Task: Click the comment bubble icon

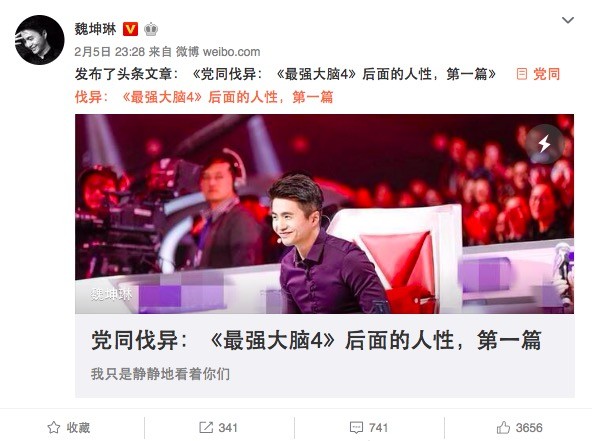Action: point(356,427)
